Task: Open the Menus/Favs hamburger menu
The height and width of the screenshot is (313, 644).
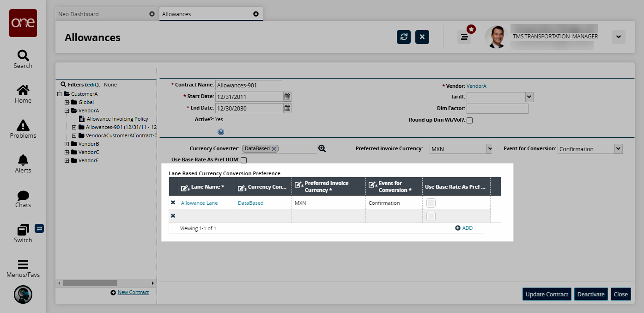Action: (x=23, y=264)
